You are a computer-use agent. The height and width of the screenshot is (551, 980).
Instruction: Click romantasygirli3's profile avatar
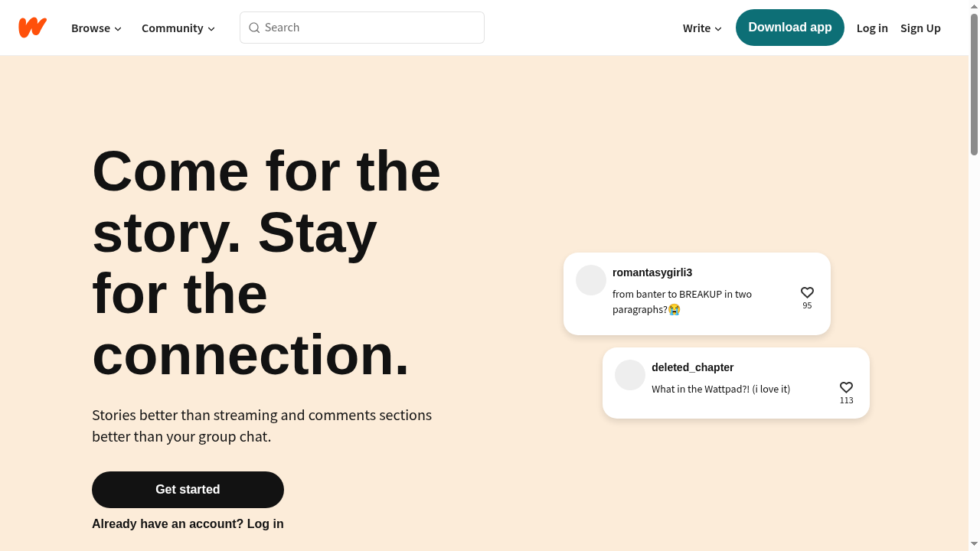(590, 280)
